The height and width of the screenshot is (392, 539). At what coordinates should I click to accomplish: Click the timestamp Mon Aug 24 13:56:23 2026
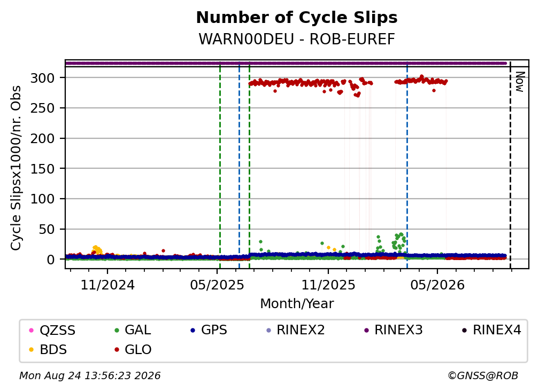90,376
